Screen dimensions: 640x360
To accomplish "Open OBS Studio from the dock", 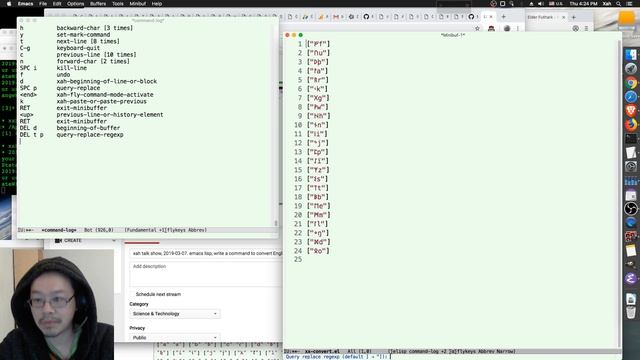I will [x=631, y=209].
